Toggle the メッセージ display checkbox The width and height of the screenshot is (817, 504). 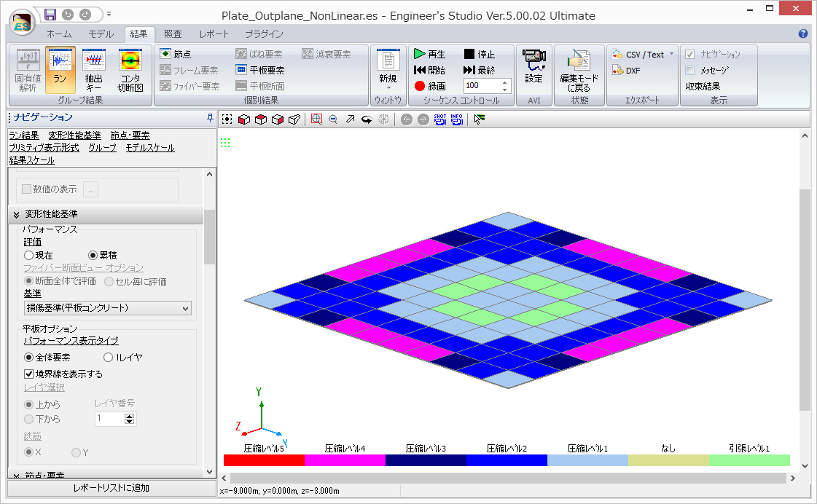point(690,71)
